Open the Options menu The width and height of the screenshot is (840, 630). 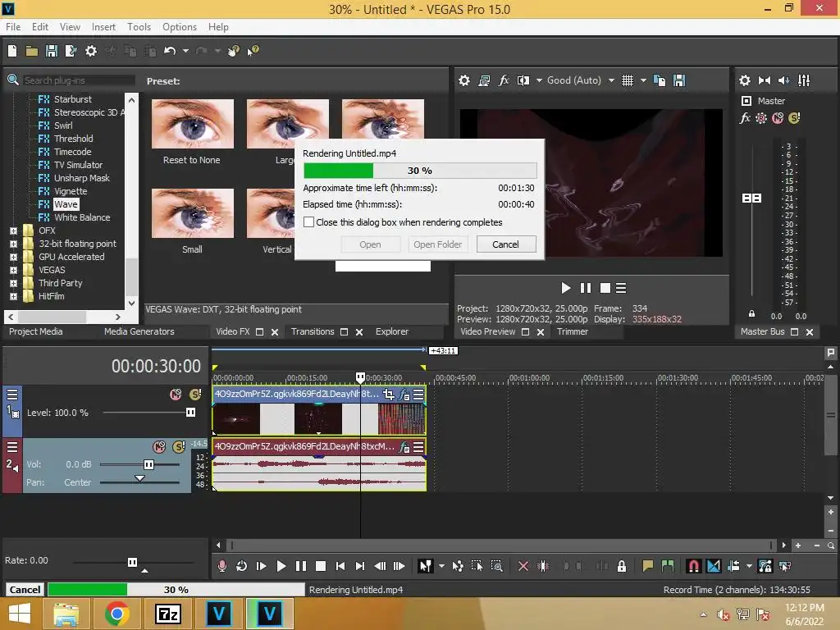[180, 27]
